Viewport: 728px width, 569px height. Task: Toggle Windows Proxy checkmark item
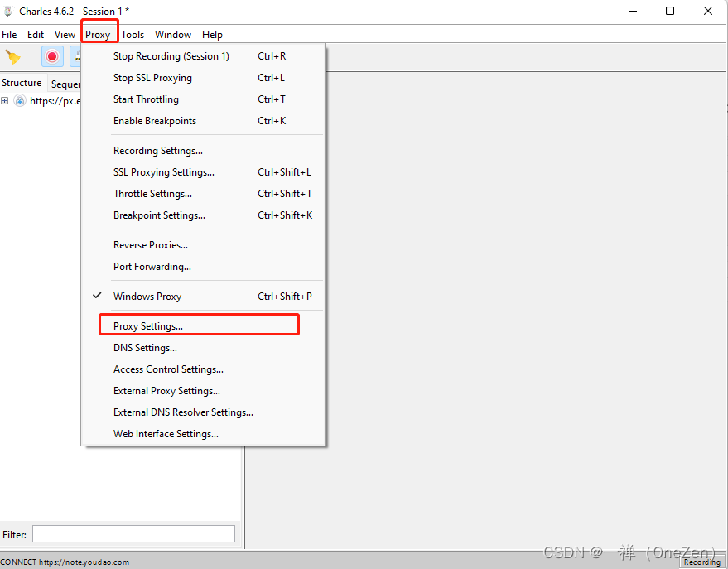coord(204,297)
